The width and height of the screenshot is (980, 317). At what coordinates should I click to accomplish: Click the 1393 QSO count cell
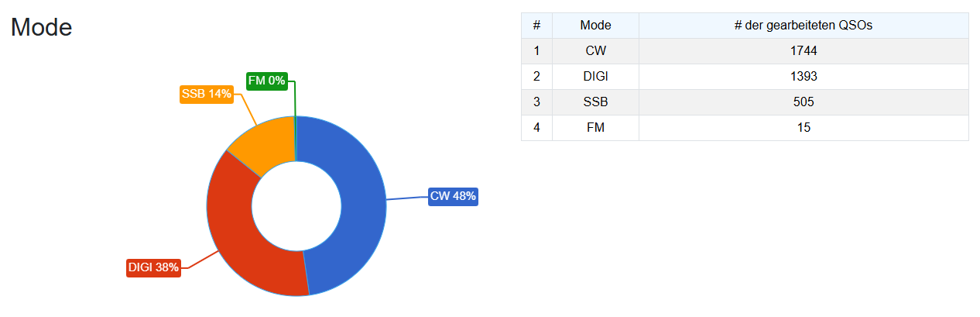804,76
